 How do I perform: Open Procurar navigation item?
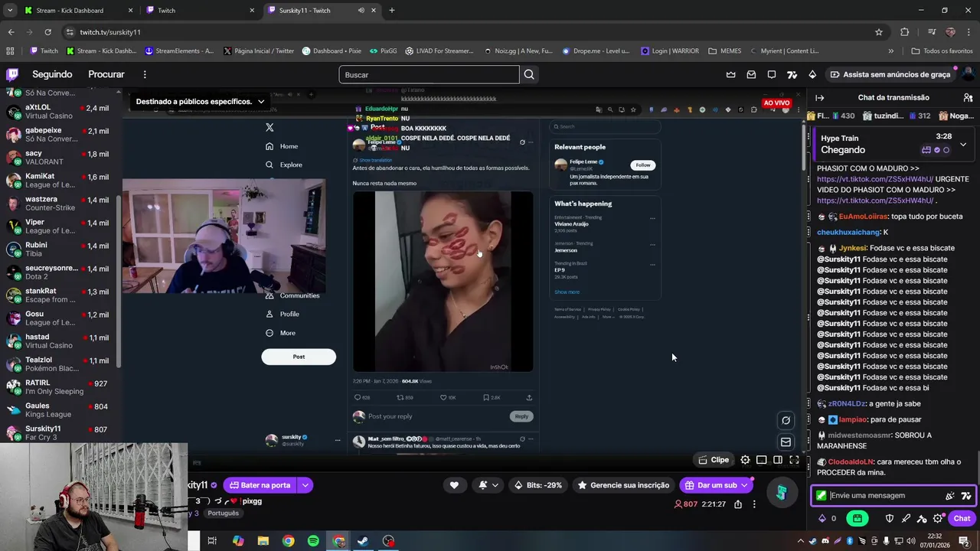106,74
